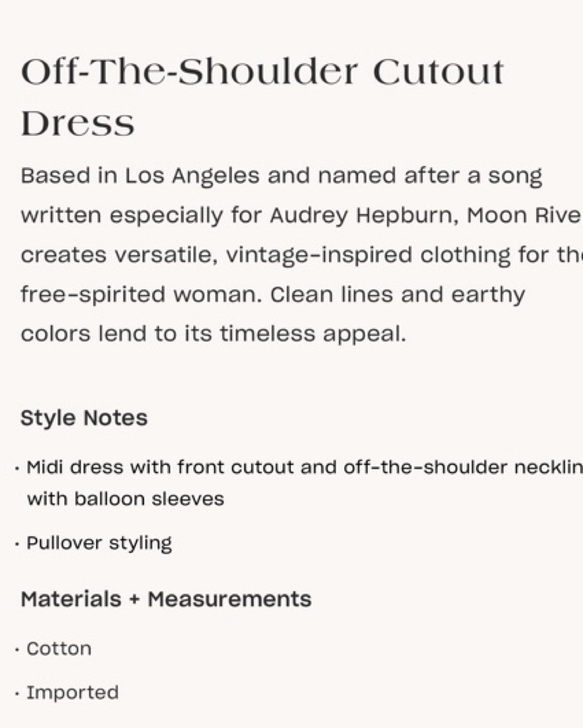Click the off-the-shoulder neckline text in bullet
The width and height of the screenshot is (583, 728).
click(463, 467)
